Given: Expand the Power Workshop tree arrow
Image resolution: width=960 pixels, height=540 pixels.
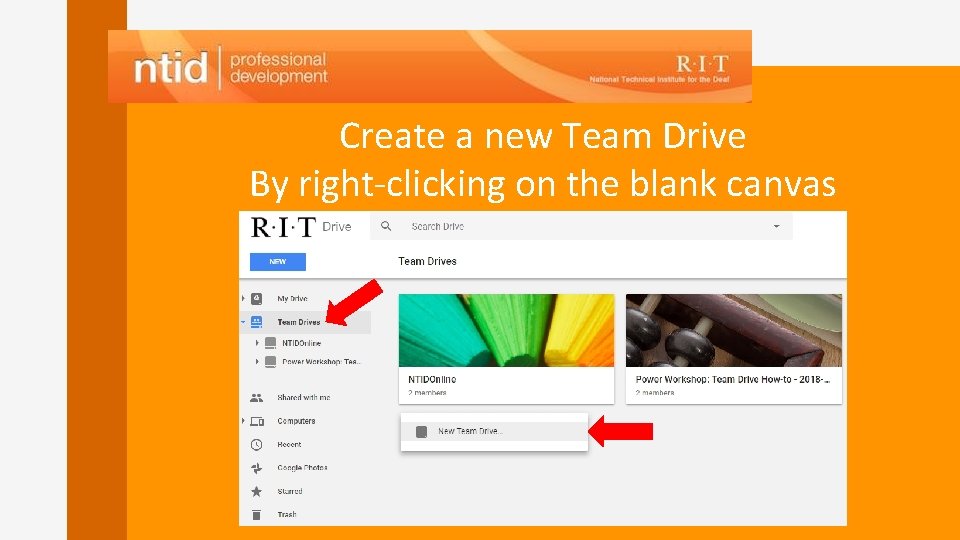Looking at the screenshot, I should pos(257,362).
